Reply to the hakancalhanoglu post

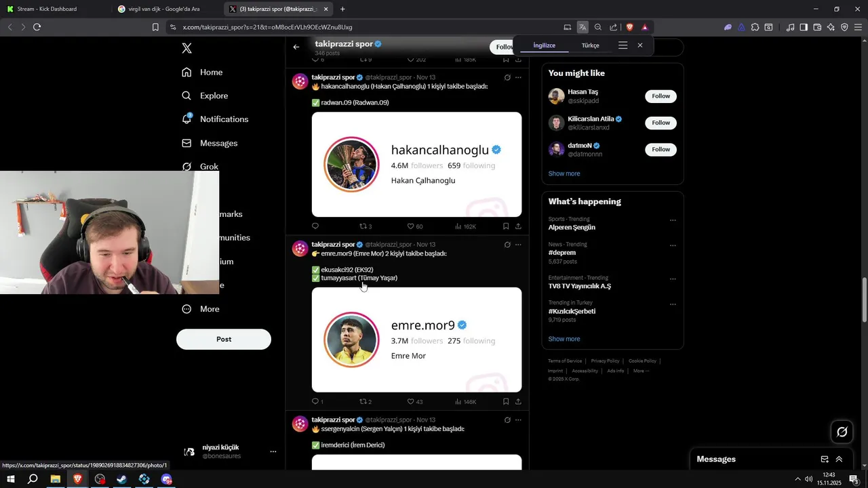click(315, 226)
